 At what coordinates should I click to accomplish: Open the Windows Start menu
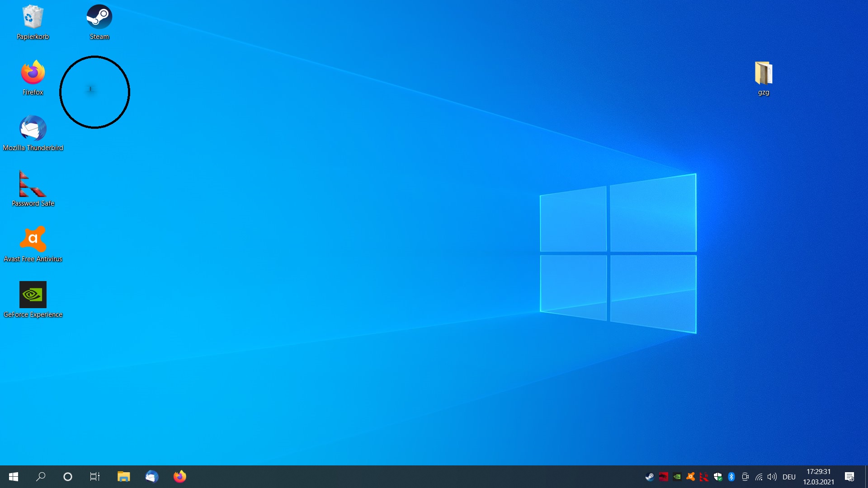[14, 477]
